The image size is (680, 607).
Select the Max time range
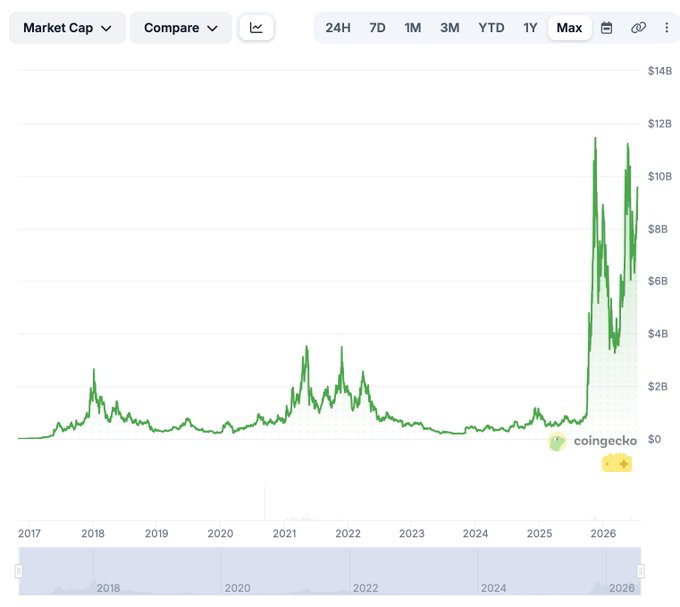pos(569,28)
